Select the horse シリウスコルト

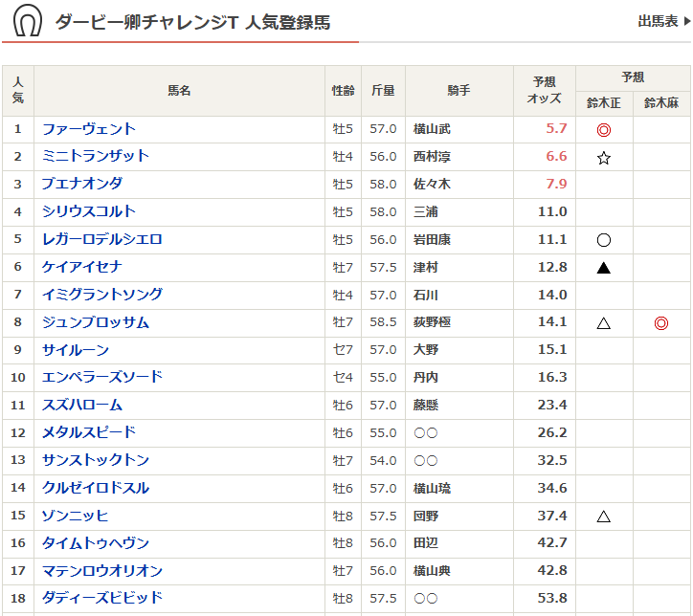pyautogui.click(x=89, y=211)
